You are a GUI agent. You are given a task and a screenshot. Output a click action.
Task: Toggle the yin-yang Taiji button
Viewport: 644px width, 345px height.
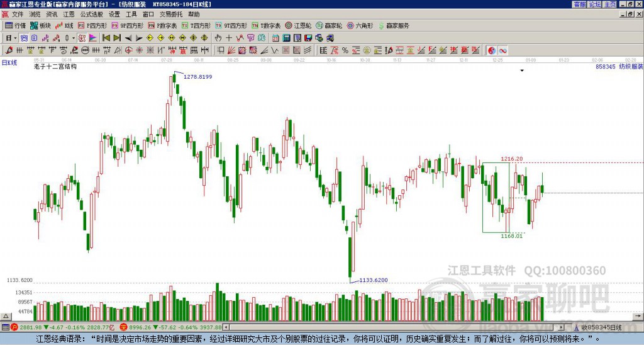tap(492, 50)
